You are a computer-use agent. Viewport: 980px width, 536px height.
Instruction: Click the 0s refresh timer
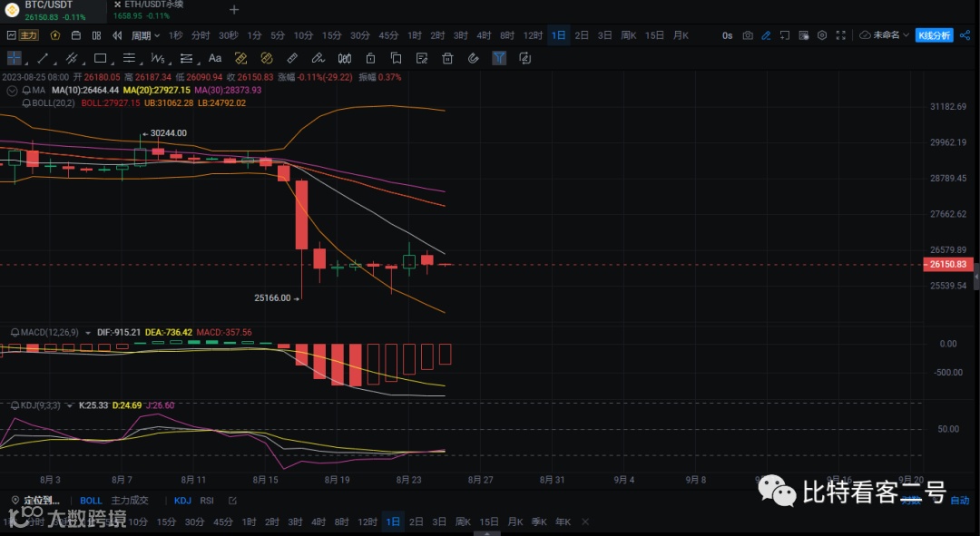click(727, 35)
